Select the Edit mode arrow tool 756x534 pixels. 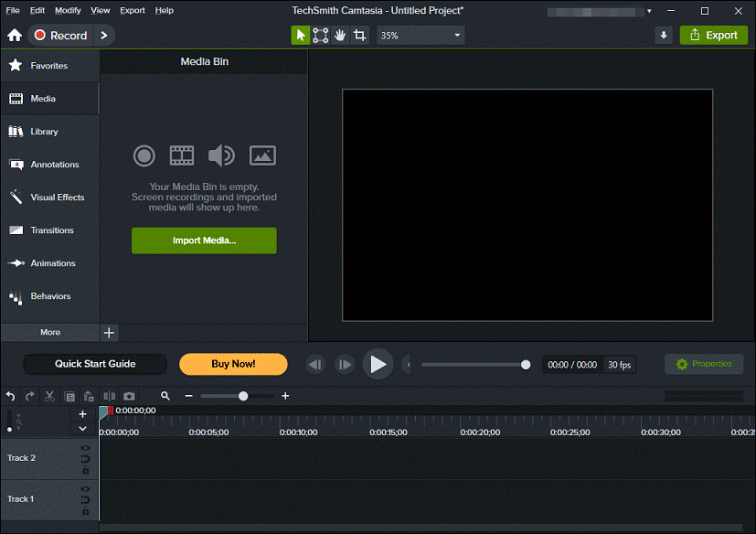(x=301, y=36)
